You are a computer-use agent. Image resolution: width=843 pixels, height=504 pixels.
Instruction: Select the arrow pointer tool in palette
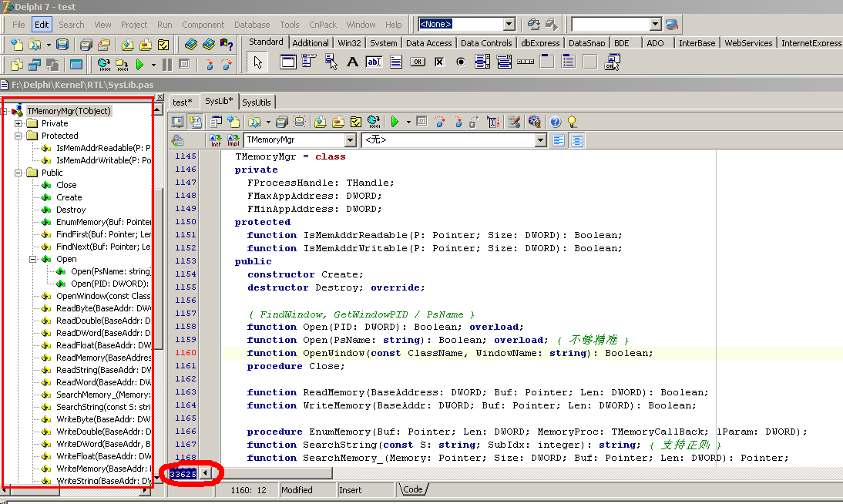point(257,62)
